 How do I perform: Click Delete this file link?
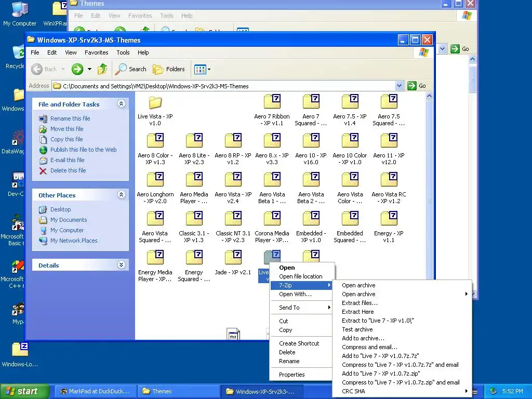click(68, 170)
